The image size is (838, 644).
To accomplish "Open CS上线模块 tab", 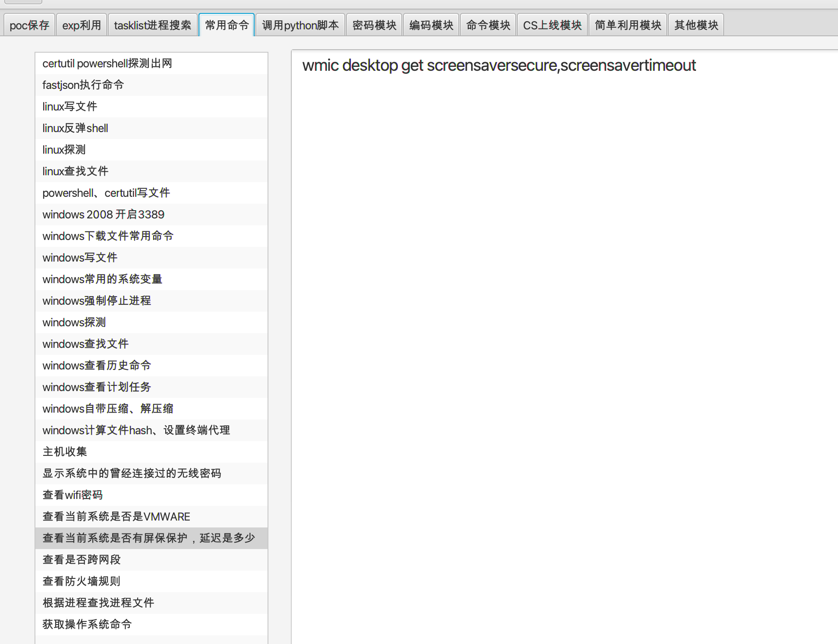I will [x=552, y=25].
